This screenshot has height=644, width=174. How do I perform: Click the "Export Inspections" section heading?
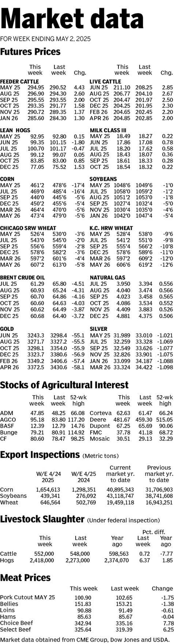[40, 455]
